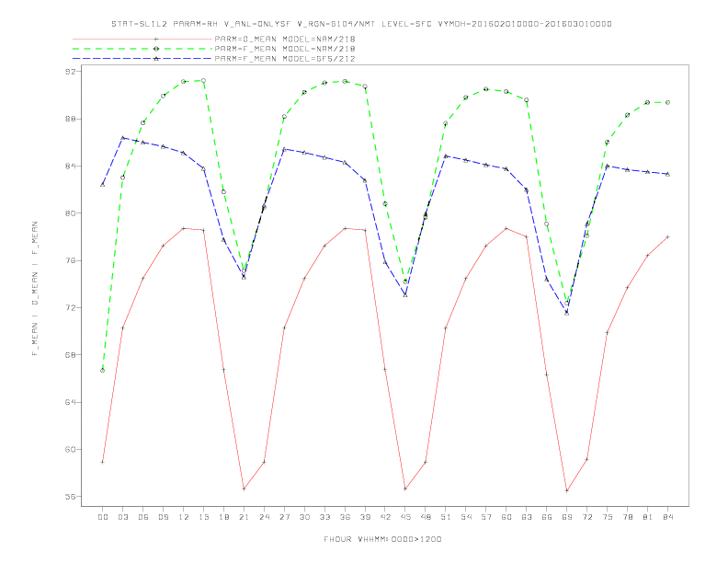Click the blue triangle data point at hour 00
This screenshot has width=728, height=563.
[103, 184]
